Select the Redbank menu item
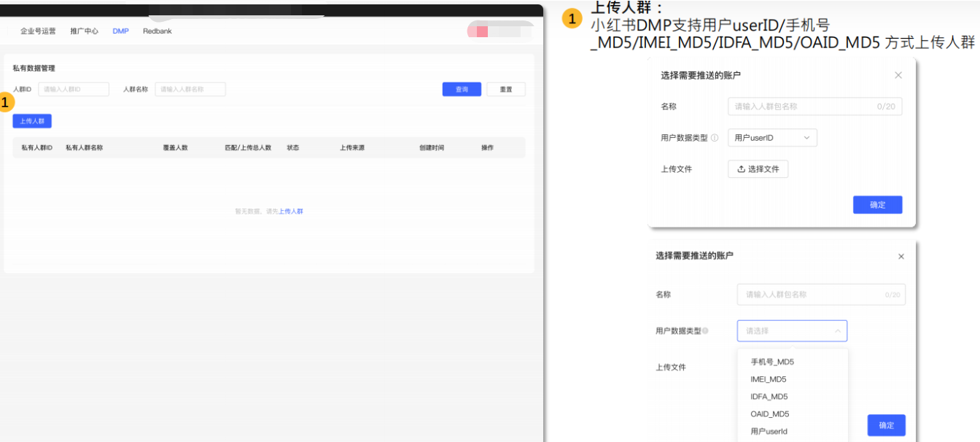The image size is (980, 442). tap(157, 31)
